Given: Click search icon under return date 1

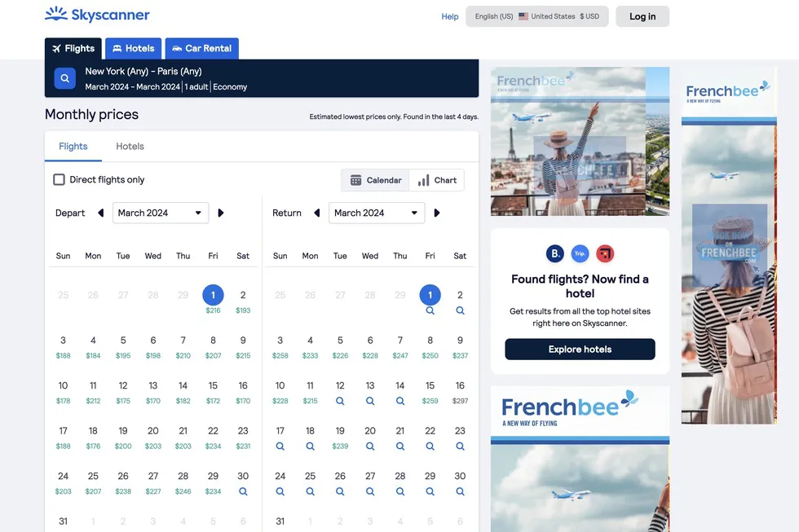Looking at the screenshot, I should click(x=430, y=310).
